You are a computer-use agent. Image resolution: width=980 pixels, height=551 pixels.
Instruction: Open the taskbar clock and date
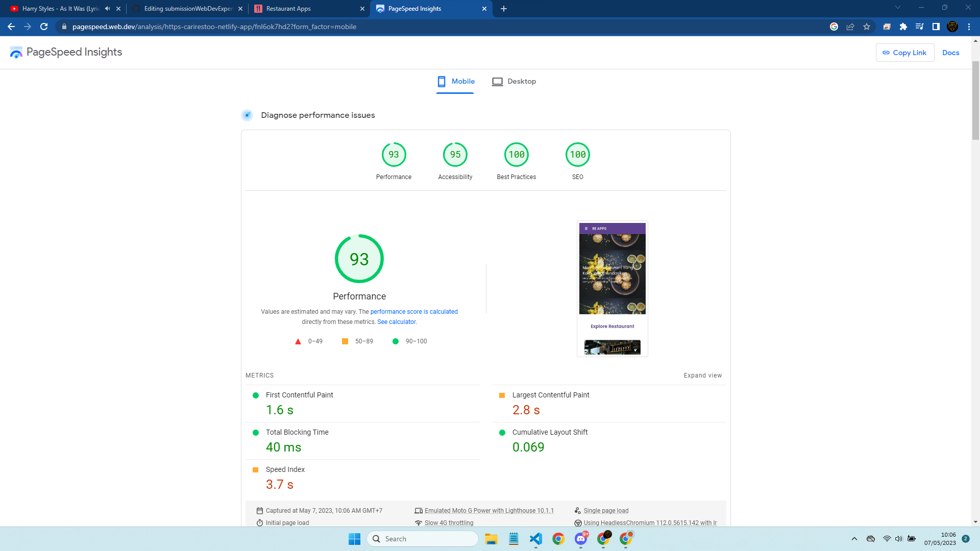click(x=940, y=539)
